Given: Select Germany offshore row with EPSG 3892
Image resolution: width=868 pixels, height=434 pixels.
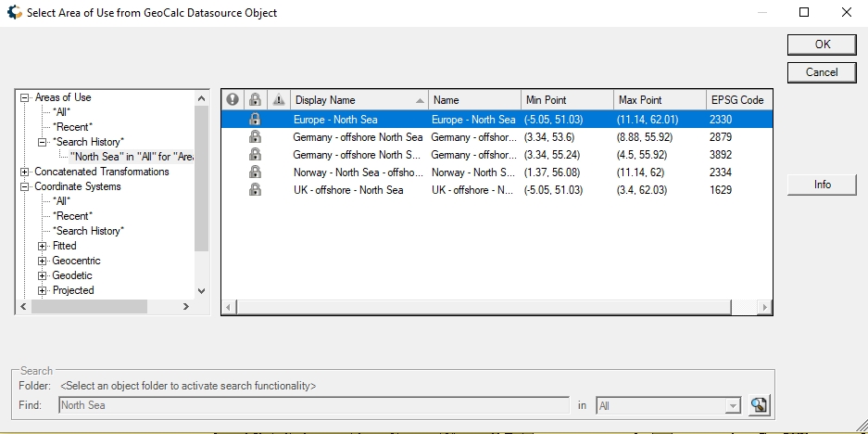Looking at the screenshot, I should pyautogui.click(x=497, y=155).
